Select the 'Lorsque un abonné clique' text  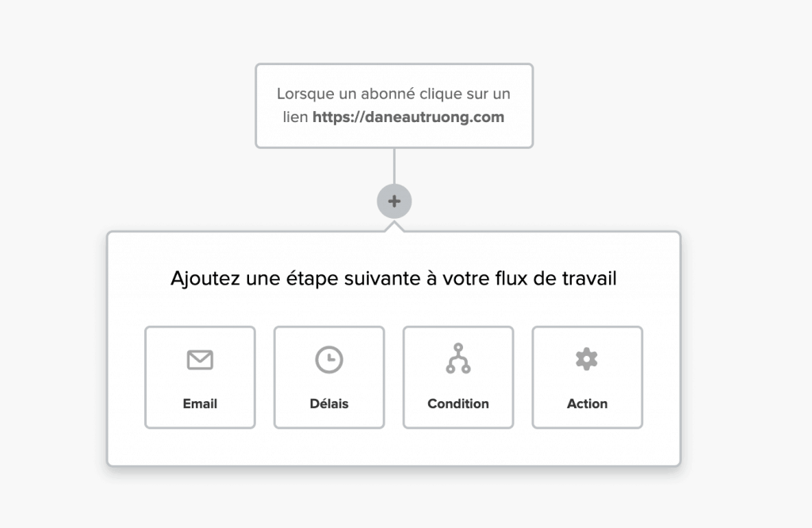[393, 94]
